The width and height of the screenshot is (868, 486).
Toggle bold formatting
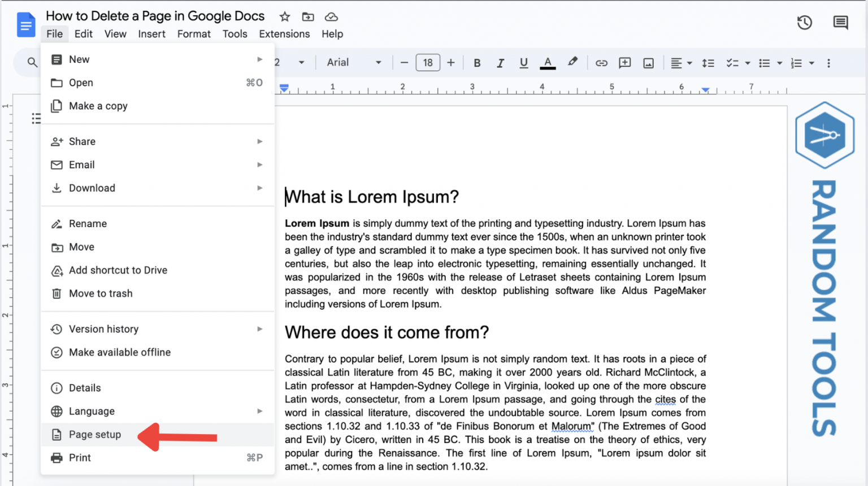coord(477,63)
